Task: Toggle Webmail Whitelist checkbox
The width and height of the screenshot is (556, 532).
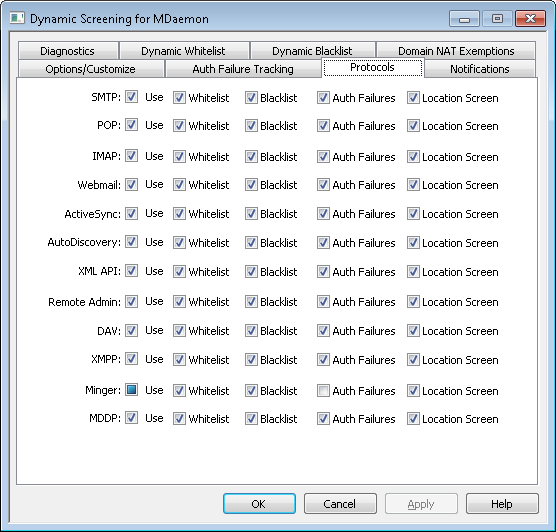Action: click(179, 184)
